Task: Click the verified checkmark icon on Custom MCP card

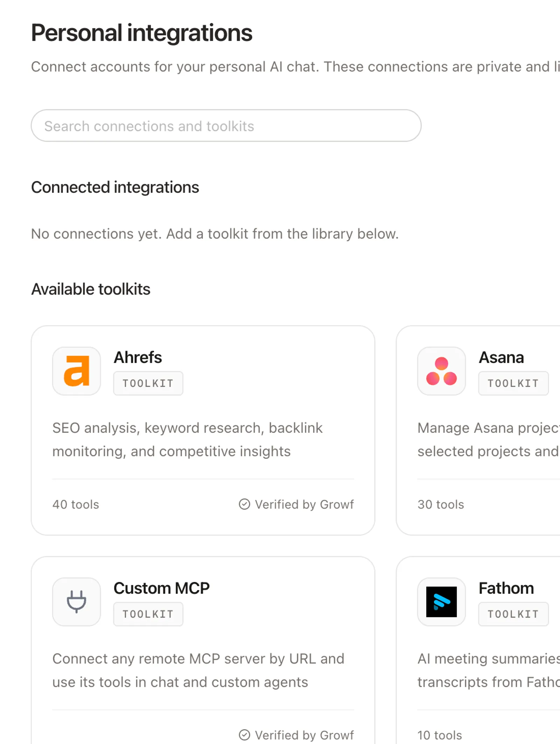Action: click(x=244, y=735)
